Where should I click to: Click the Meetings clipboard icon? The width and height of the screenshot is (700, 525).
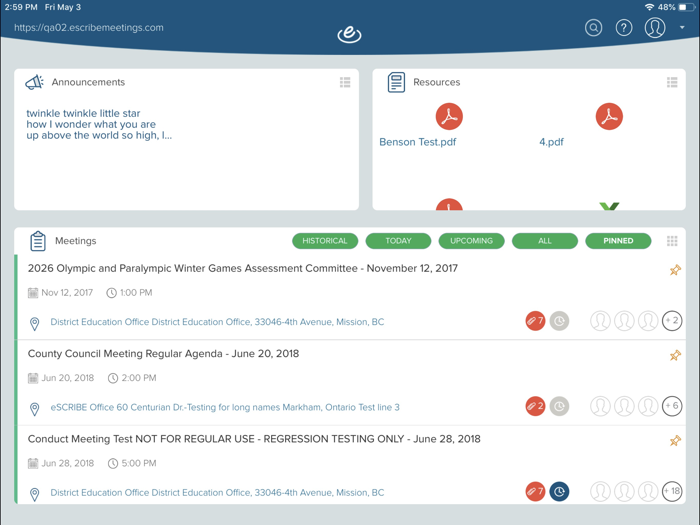click(38, 241)
